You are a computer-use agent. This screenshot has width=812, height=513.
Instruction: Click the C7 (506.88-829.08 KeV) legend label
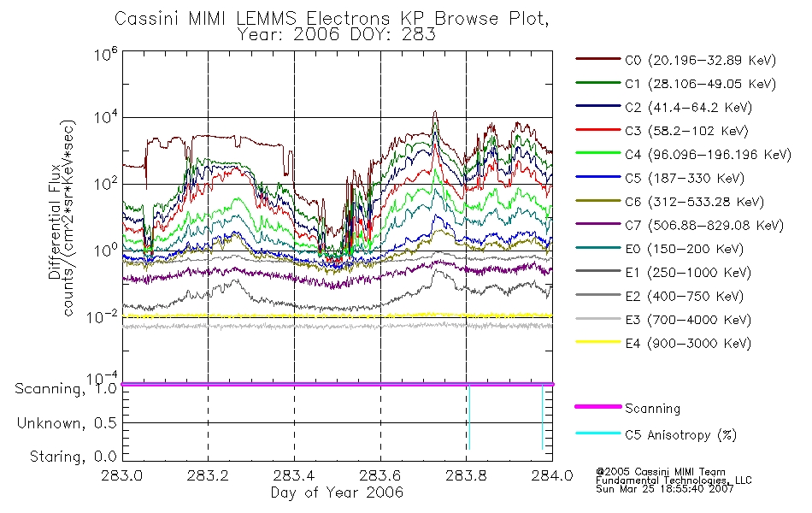[704, 226]
